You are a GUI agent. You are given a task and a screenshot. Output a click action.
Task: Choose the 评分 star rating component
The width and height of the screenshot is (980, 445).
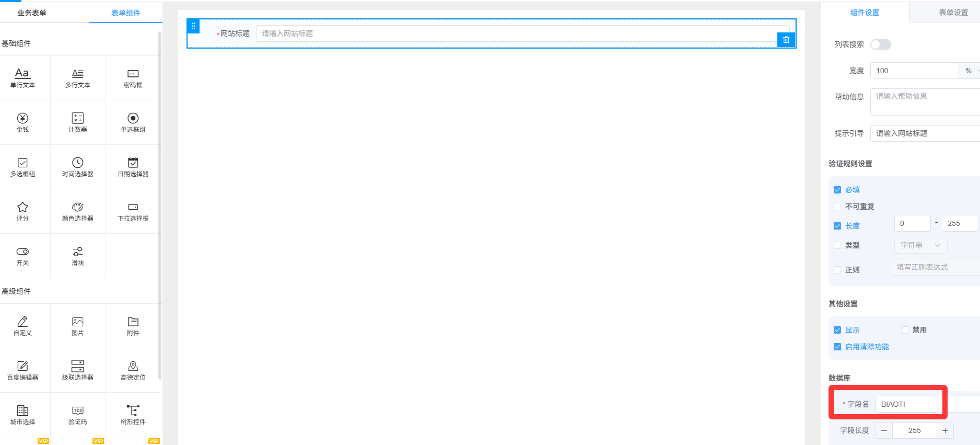(22, 211)
